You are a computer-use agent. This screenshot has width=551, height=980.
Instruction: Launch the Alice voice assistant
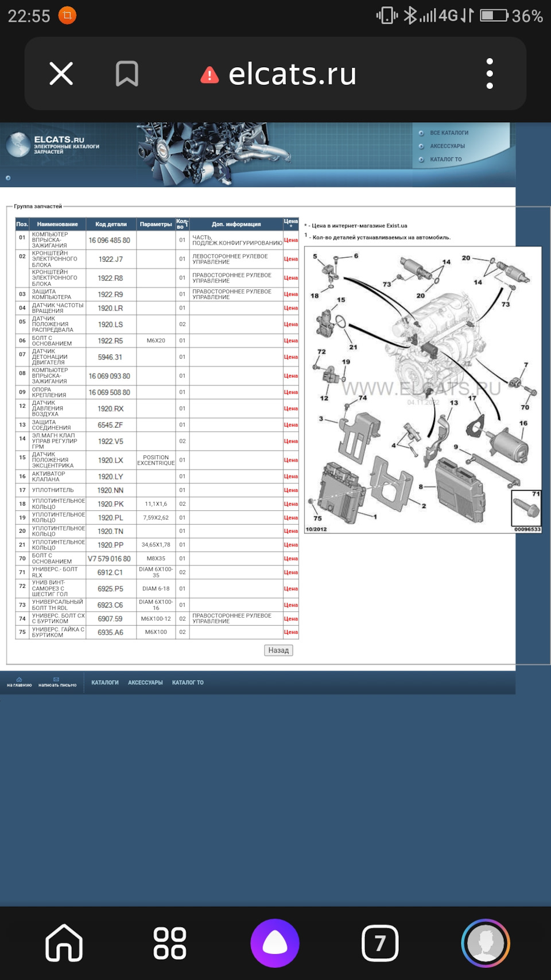(275, 943)
